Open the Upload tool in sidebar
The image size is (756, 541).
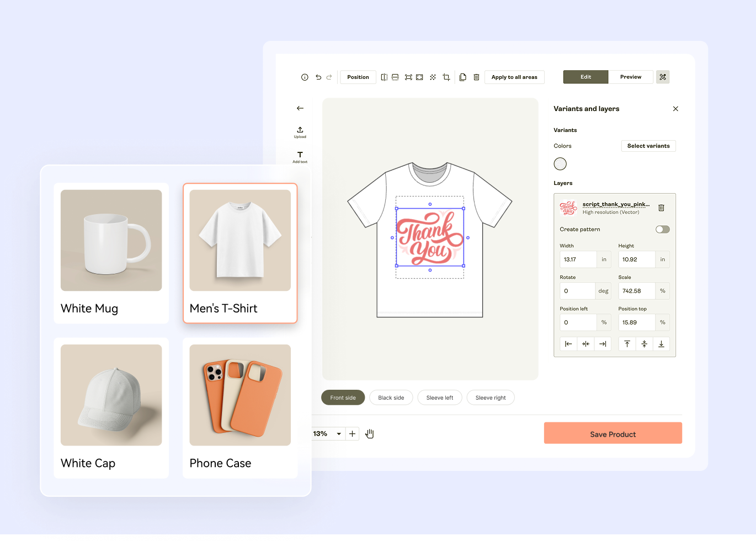pos(300,132)
